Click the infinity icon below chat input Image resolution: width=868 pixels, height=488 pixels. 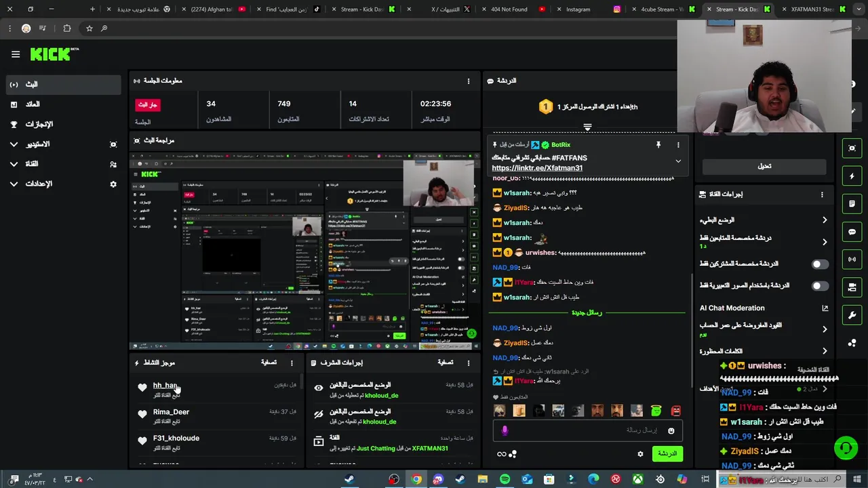(502, 454)
